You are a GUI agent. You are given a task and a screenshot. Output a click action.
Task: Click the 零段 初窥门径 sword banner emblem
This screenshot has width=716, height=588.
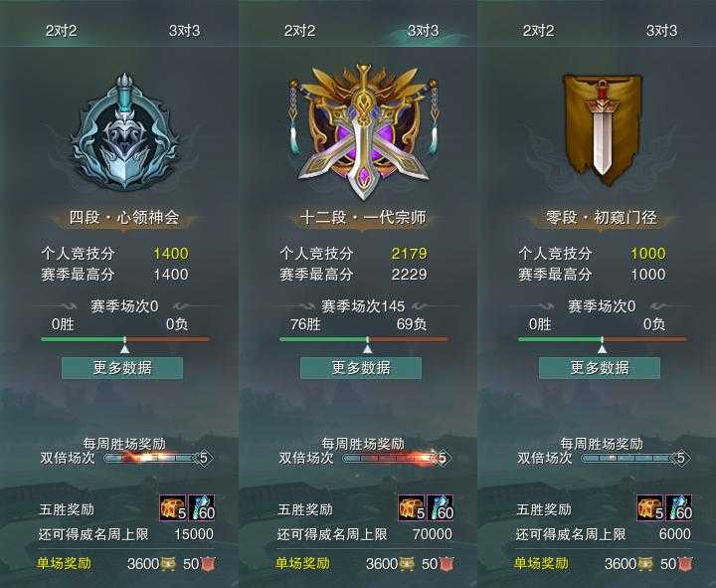click(x=602, y=129)
